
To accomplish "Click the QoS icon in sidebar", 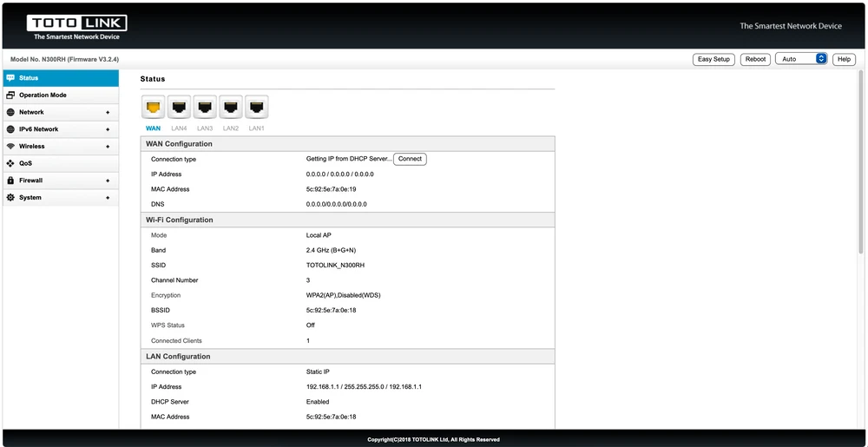I will pyautogui.click(x=10, y=164).
